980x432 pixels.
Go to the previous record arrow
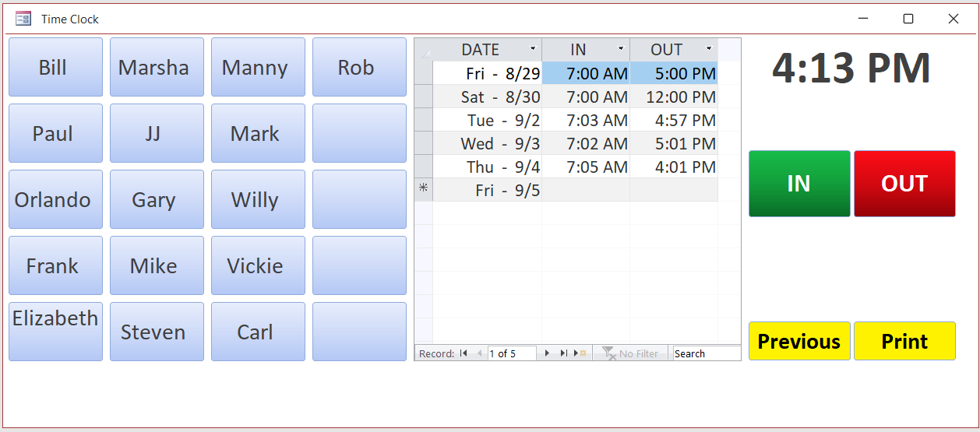tap(479, 353)
